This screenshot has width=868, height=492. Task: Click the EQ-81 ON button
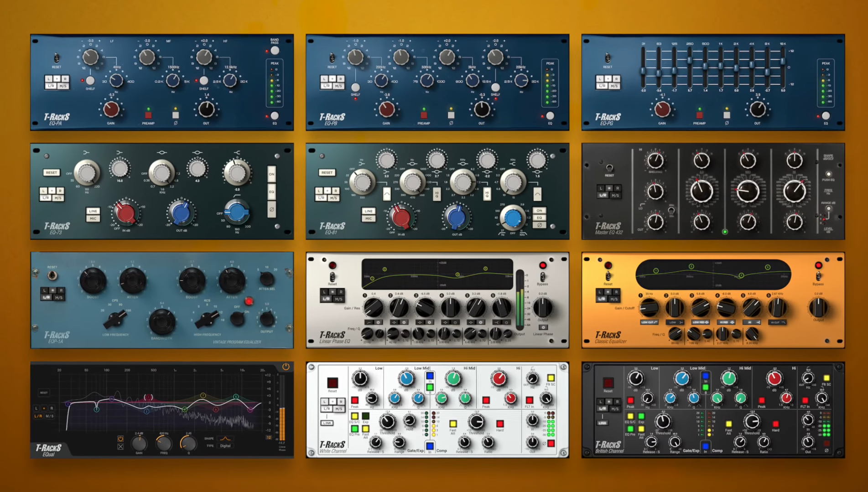coord(539,211)
